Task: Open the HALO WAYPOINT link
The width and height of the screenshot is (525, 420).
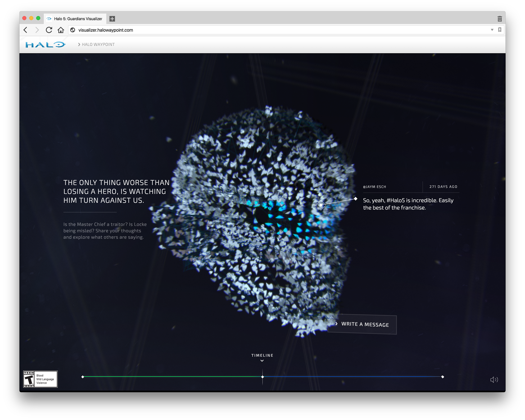Action: (x=96, y=44)
